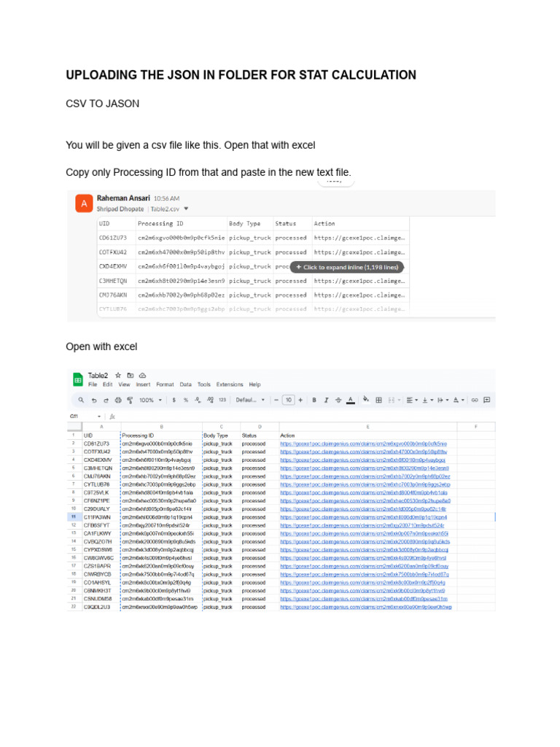Expand the Table2.csv file dropdown arrow
The height and width of the screenshot is (747, 560).
click(186, 208)
